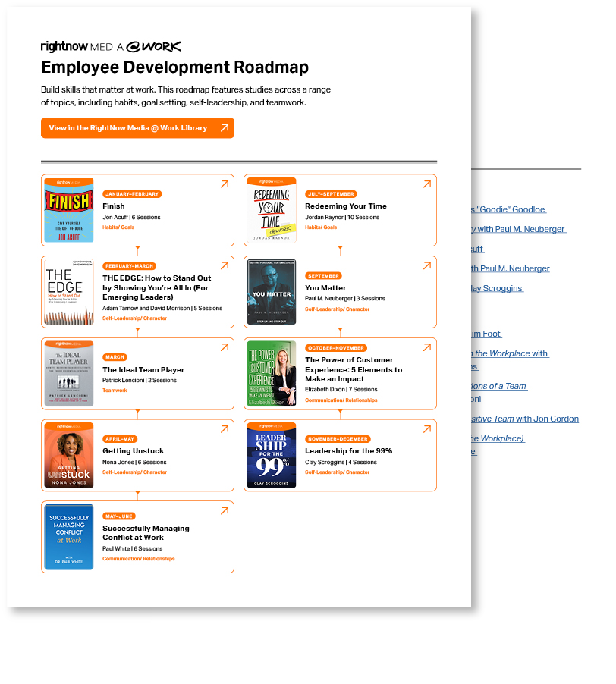Open The Ideal Team Player arrow icon
The height and width of the screenshot is (684, 616).
[224, 347]
